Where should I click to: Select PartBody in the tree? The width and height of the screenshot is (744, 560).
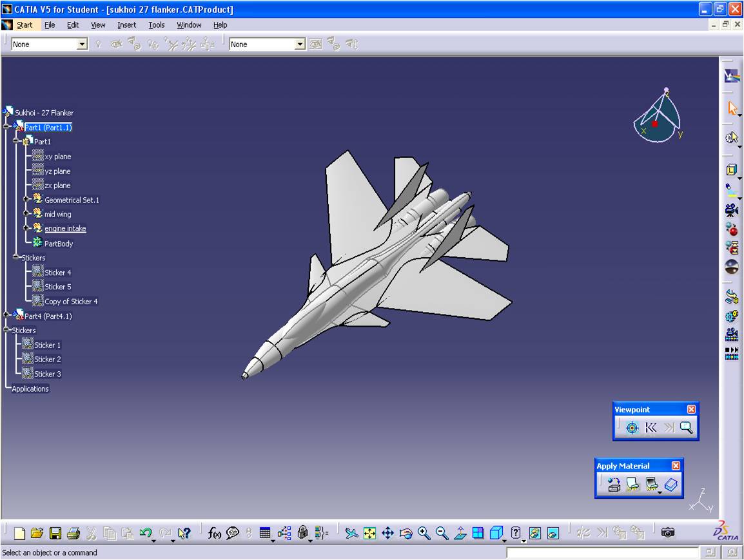pyautogui.click(x=59, y=244)
